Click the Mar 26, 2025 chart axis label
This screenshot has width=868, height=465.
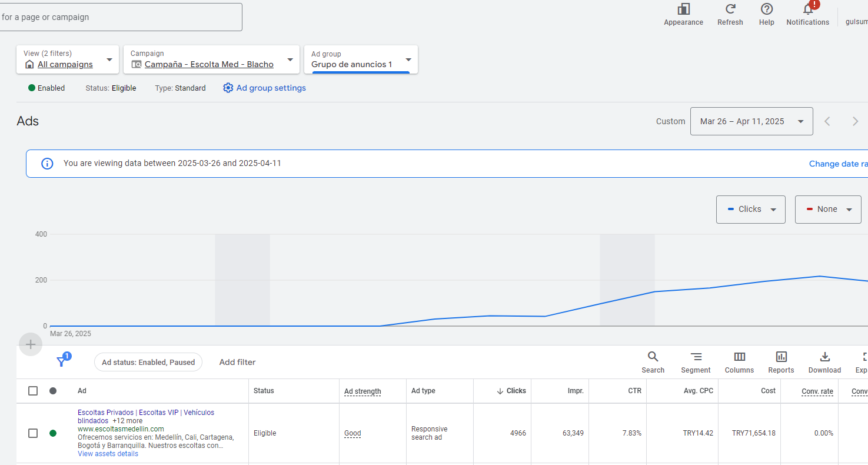click(x=71, y=334)
